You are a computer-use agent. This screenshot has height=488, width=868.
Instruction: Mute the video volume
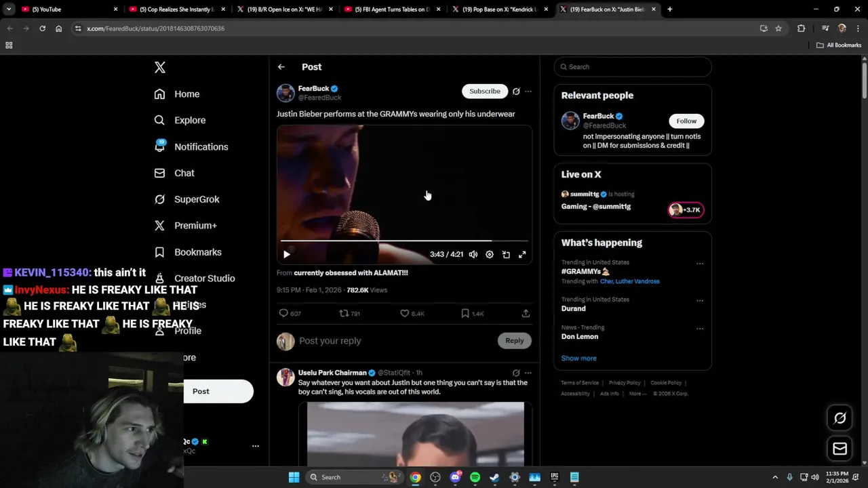pyautogui.click(x=473, y=255)
